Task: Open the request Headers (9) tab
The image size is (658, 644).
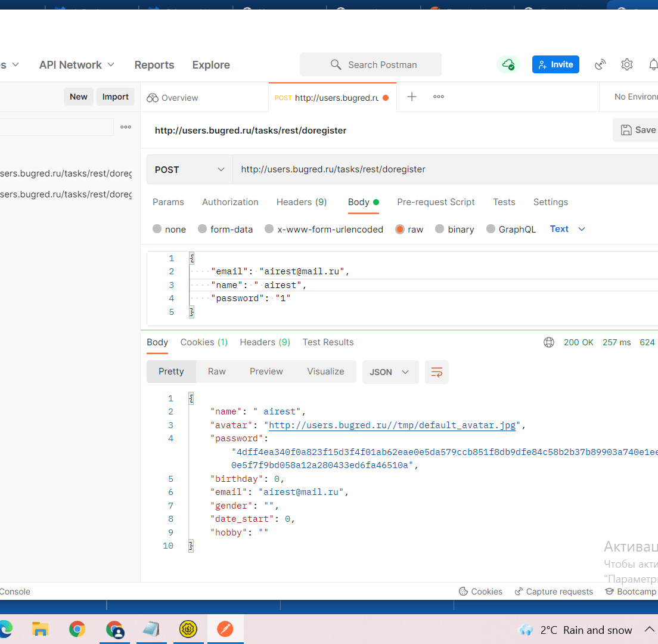Action: [302, 202]
